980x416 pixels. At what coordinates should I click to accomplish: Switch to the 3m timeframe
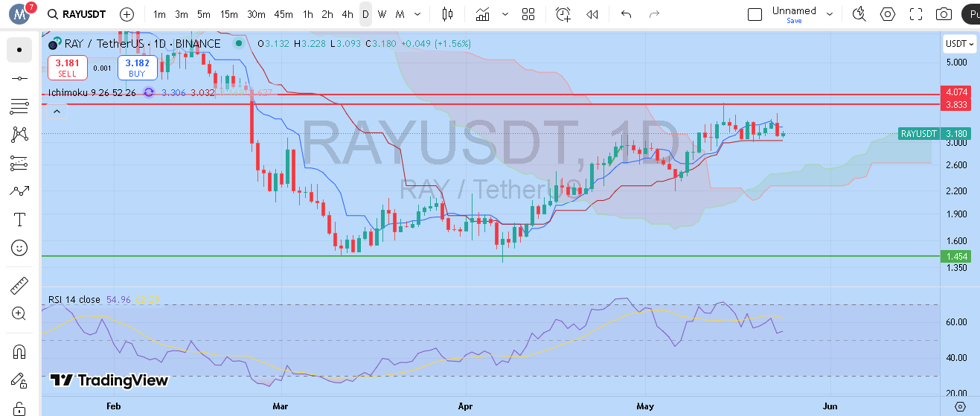pos(182,14)
